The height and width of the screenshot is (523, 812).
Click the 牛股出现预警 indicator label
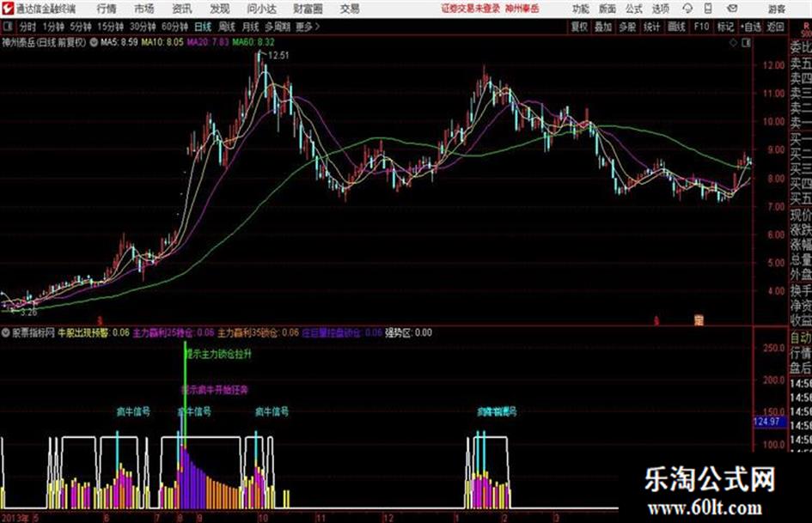[x=94, y=333]
